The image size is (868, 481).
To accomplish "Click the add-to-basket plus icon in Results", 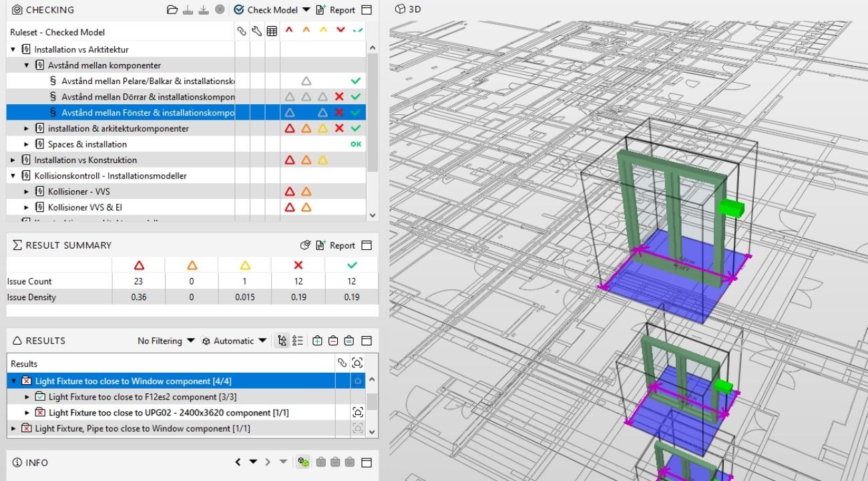I will point(317,341).
